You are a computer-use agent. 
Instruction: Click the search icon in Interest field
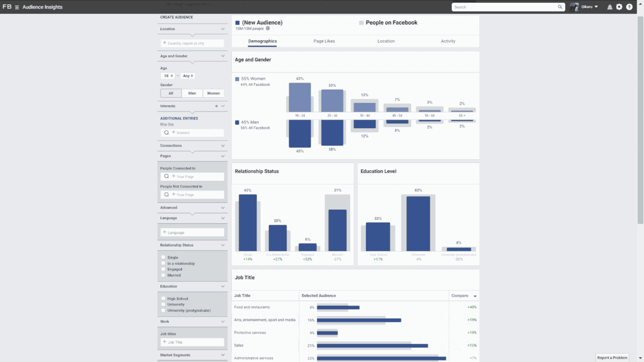point(166,132)
